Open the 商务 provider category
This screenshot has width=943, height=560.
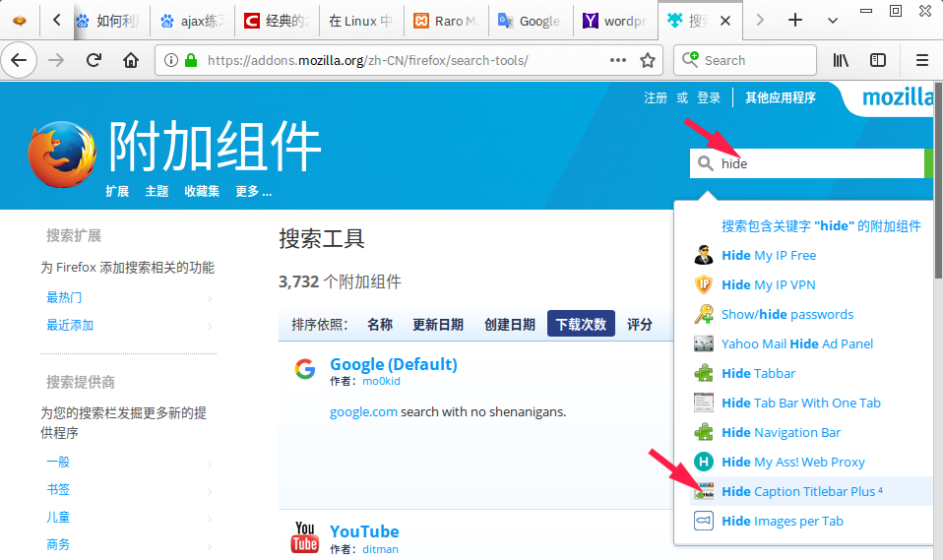(58, 544)
